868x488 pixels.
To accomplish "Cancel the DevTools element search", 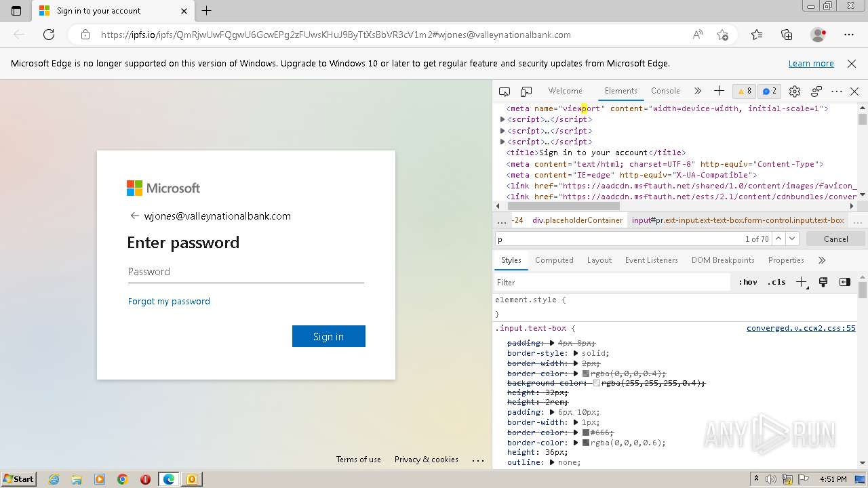I will pyautogui.click(x=835, y=239).
